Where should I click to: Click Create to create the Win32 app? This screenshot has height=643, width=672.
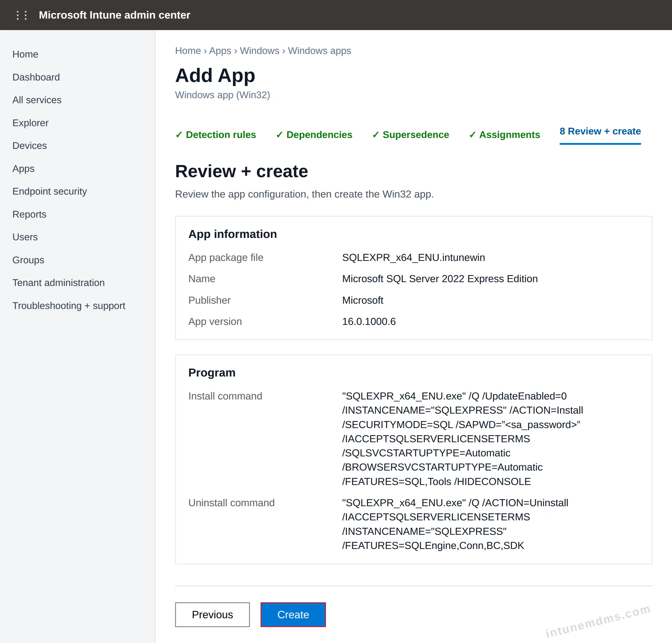pyautogui.click(x=293, y=615)
